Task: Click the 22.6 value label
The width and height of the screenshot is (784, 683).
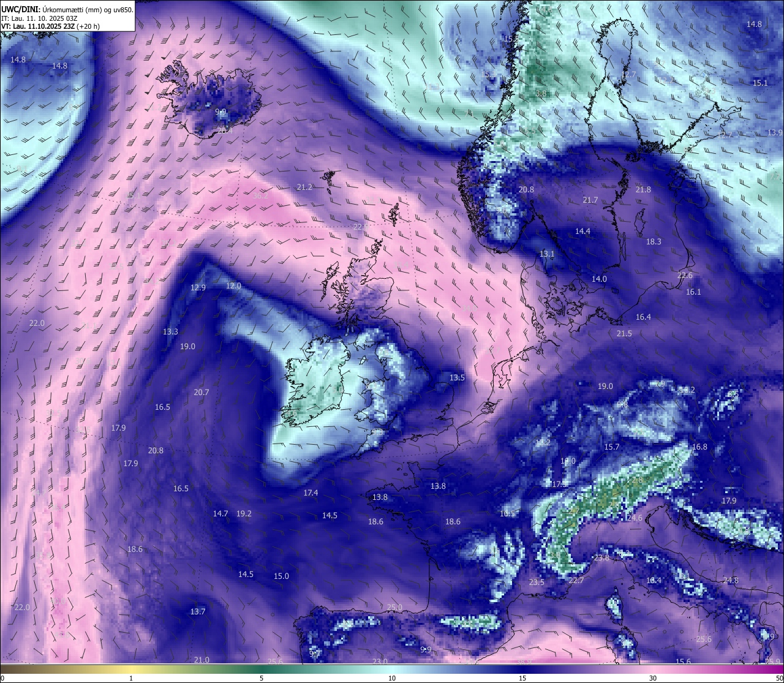Action: click(685, 276)
